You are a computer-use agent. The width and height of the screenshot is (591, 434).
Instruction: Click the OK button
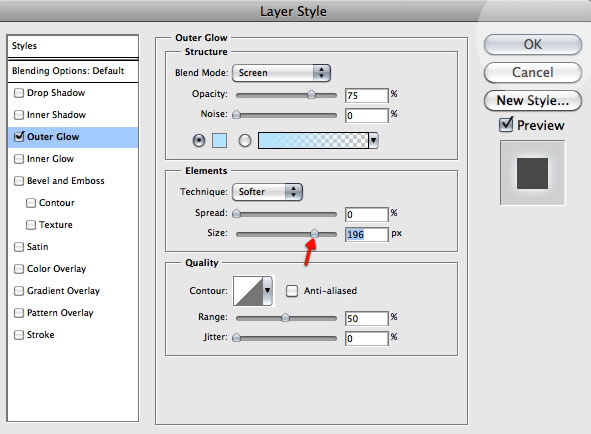(x=533, y=44)
